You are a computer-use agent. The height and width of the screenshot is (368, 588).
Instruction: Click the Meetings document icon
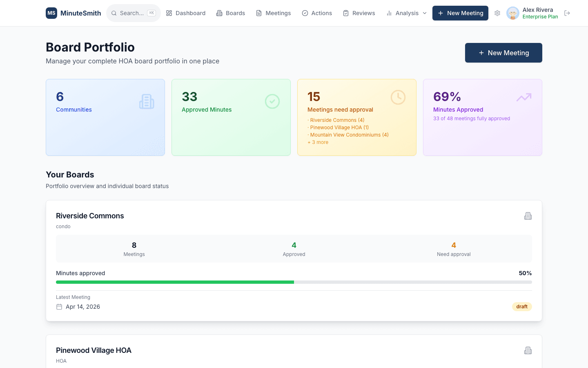(258, 13)
